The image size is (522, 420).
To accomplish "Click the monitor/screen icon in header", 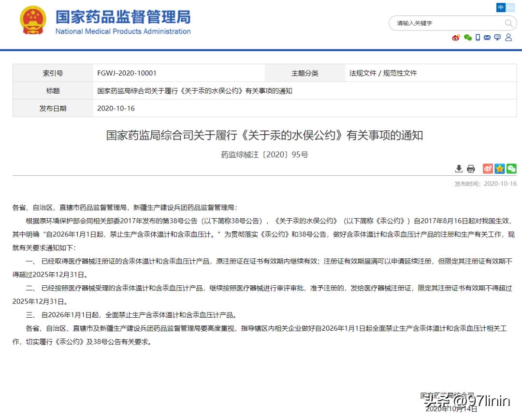I will [497, 37].
